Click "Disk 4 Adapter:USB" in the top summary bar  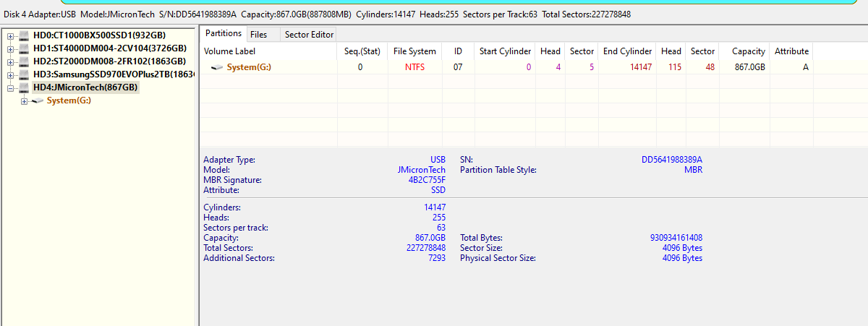click(40, 14)
